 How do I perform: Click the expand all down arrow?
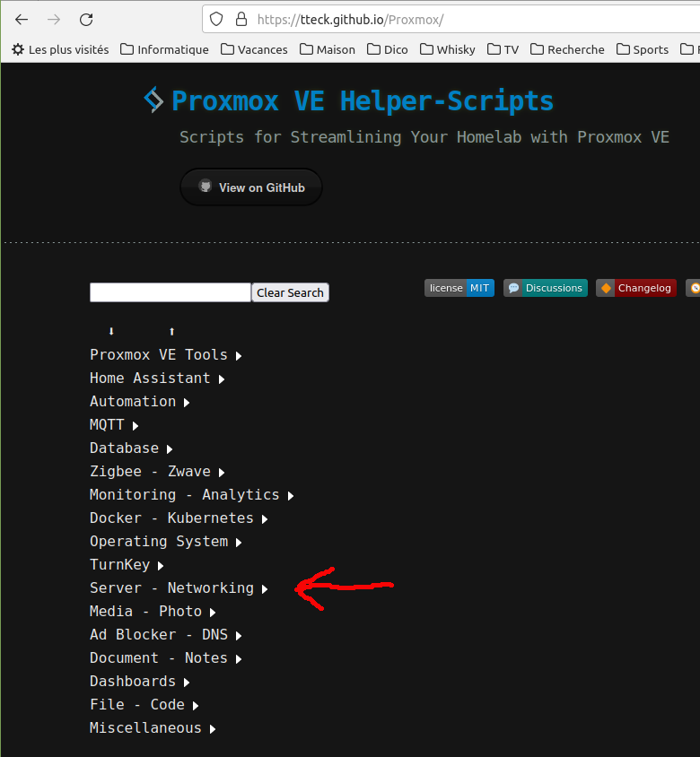coord(111,331)
